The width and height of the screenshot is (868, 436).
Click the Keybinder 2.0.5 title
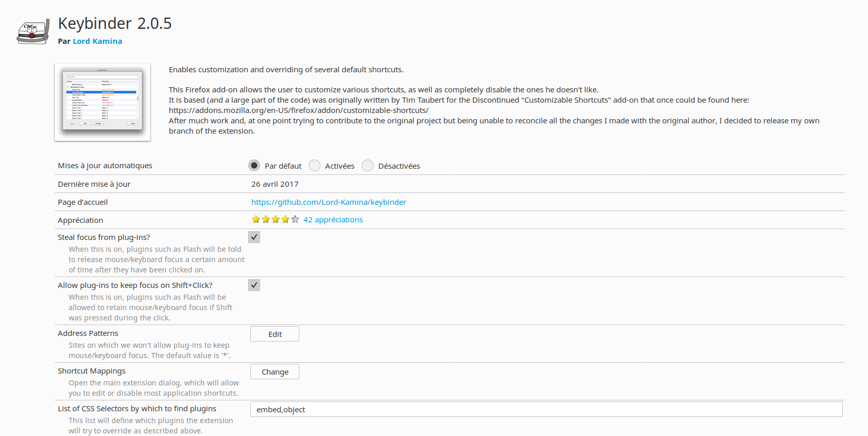point(115,23)
